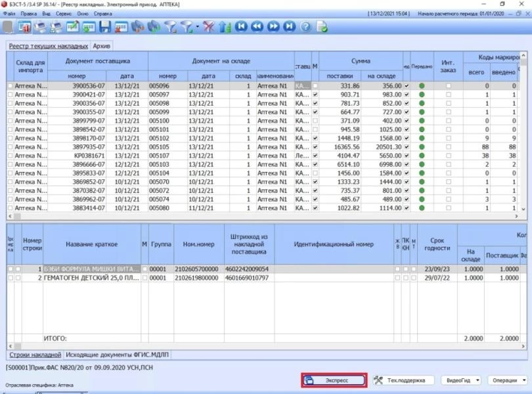Switch to the Архив tab

[x=101, y=46]
